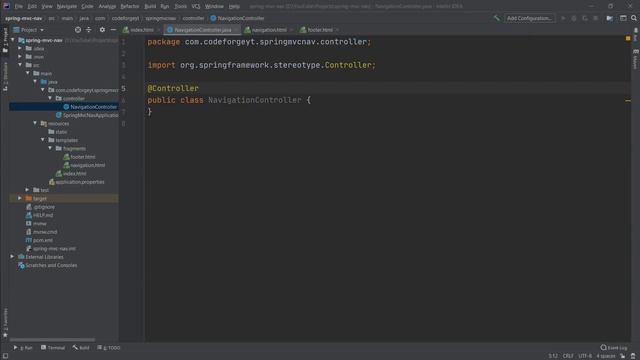
Task: Click the yellow inspection warning indicator
Action: (628, 38)
